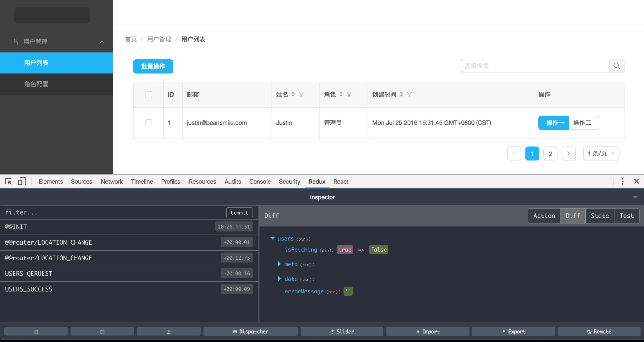The image size is (644, 342).
Task: Expand the data node in Diff
Action: click(279, 279)
